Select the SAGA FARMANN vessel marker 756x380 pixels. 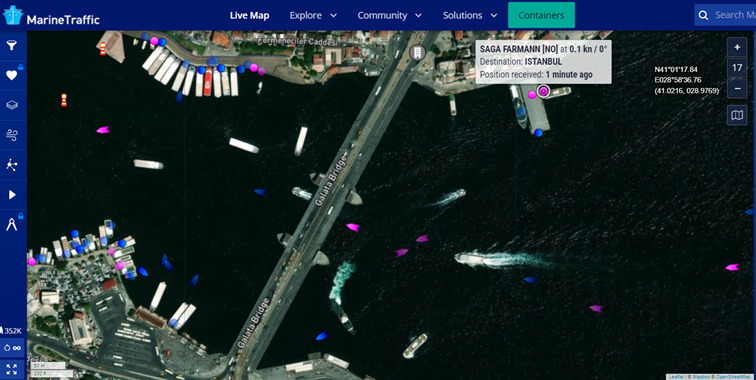coord(544,91)
